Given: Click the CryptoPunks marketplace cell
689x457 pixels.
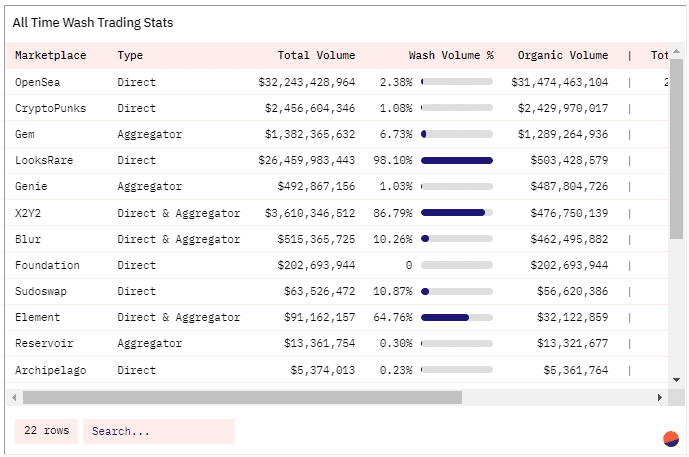Looking at the screenshot, I should [x=51, y=108].
